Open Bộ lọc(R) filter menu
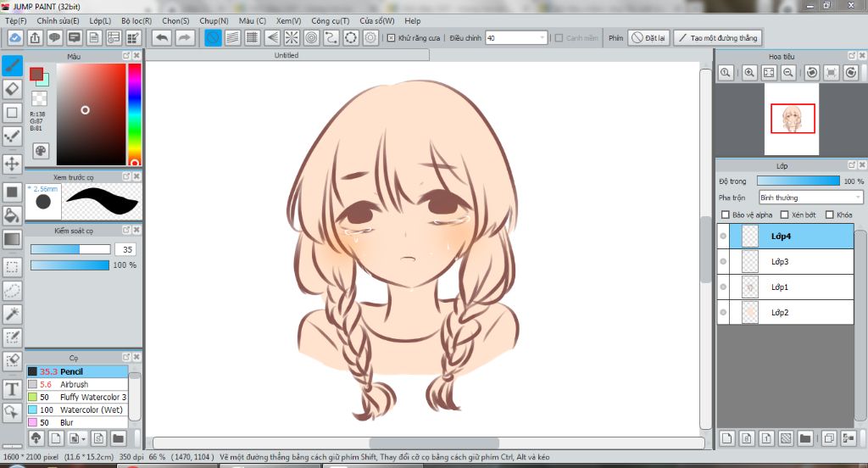This screenshot has width=868, height=468. pyautogui.click(x=136, y=20)
